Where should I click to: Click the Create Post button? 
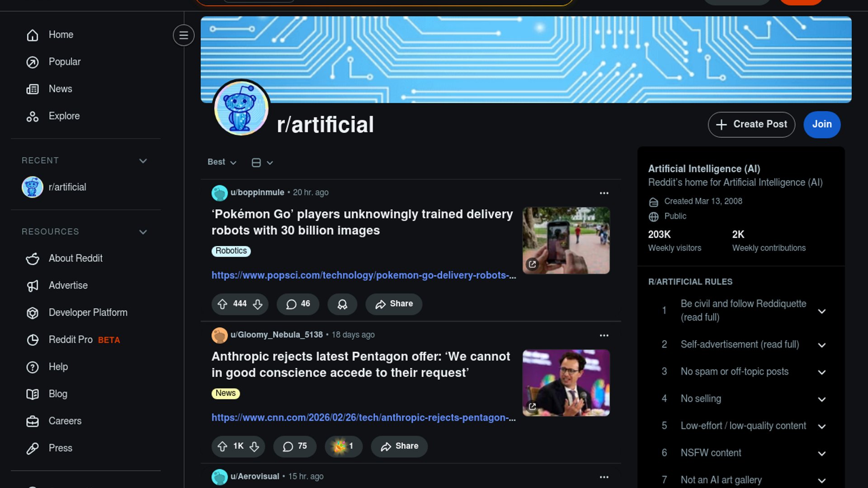751,124
